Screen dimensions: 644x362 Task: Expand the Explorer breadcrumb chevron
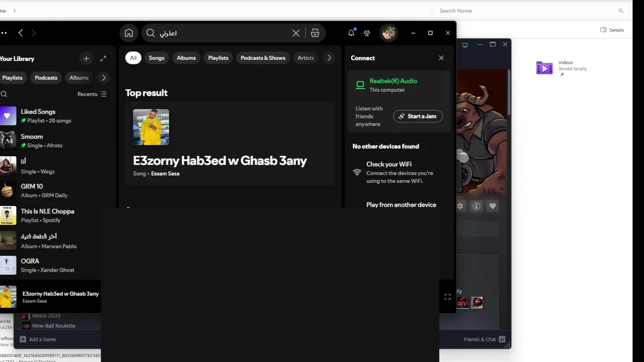pos(14,11)
